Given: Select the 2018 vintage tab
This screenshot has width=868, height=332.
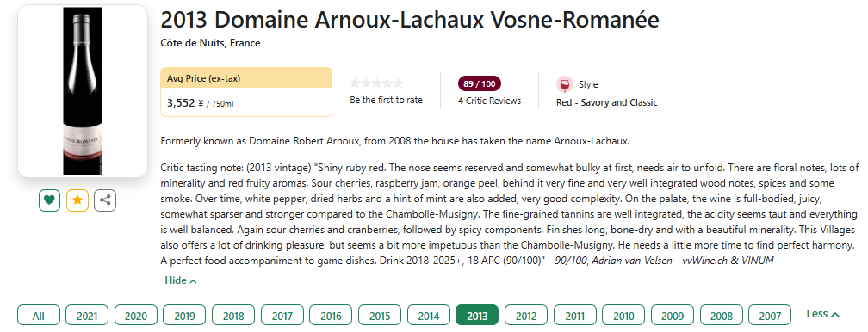Looking at the screenshot, I should click(233, 316).
